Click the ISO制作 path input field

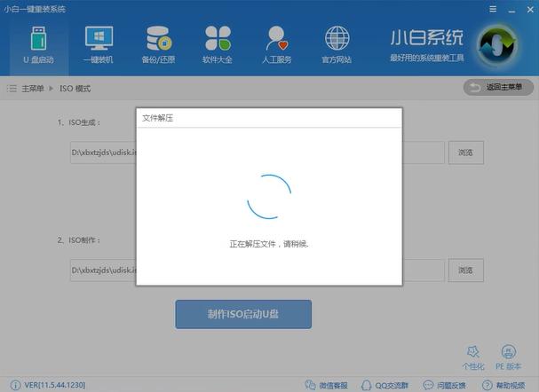pos(258,270)
